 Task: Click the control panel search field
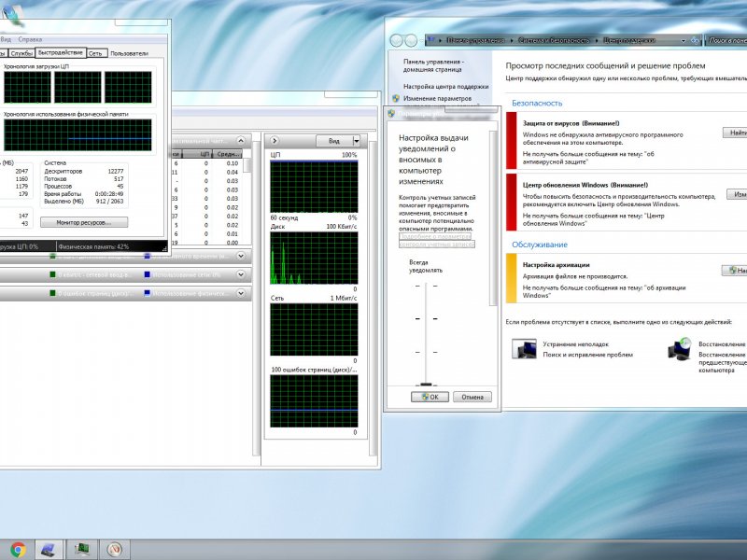[726, 40]
